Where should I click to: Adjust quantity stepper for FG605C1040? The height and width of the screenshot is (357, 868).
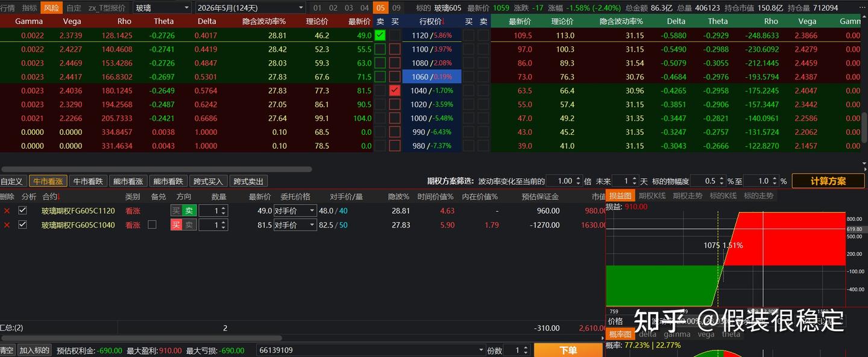[224, 225]
